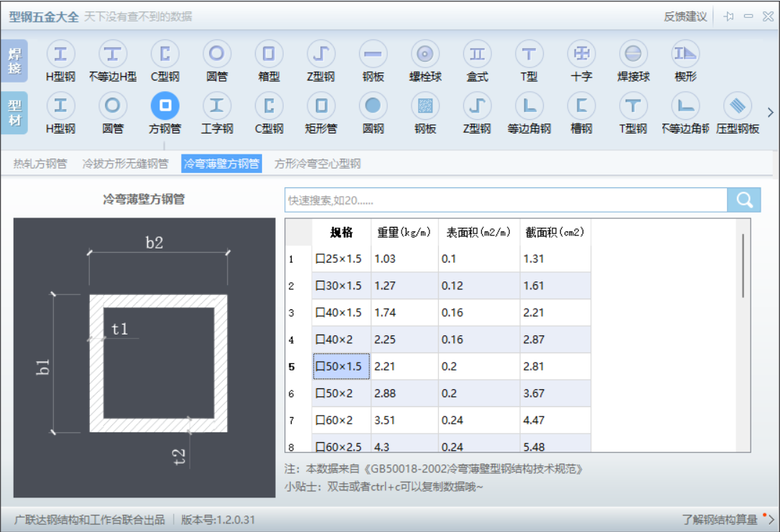Select spec cell 口50×2
Screen dimensions: 780x532
tap(341, 393)
